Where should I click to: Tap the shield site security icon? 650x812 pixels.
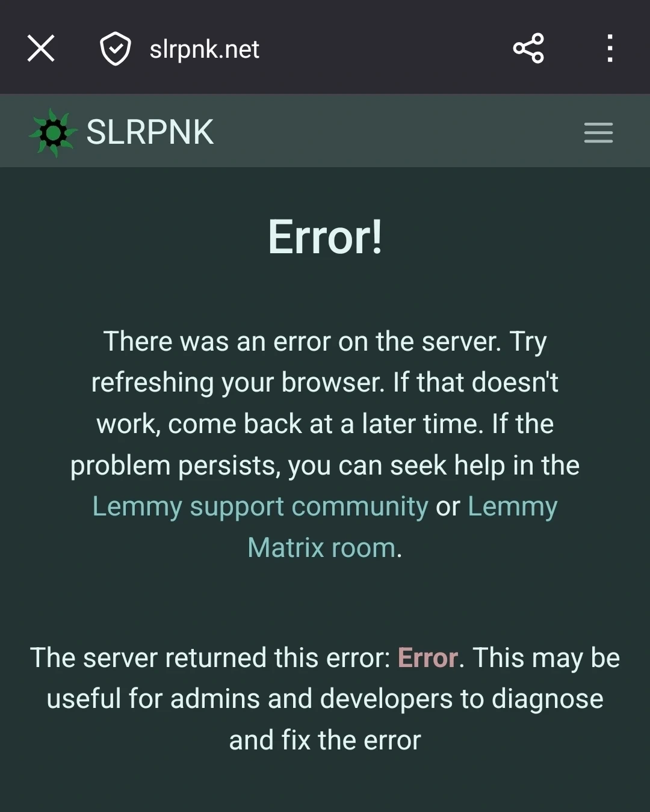[115, 49]
